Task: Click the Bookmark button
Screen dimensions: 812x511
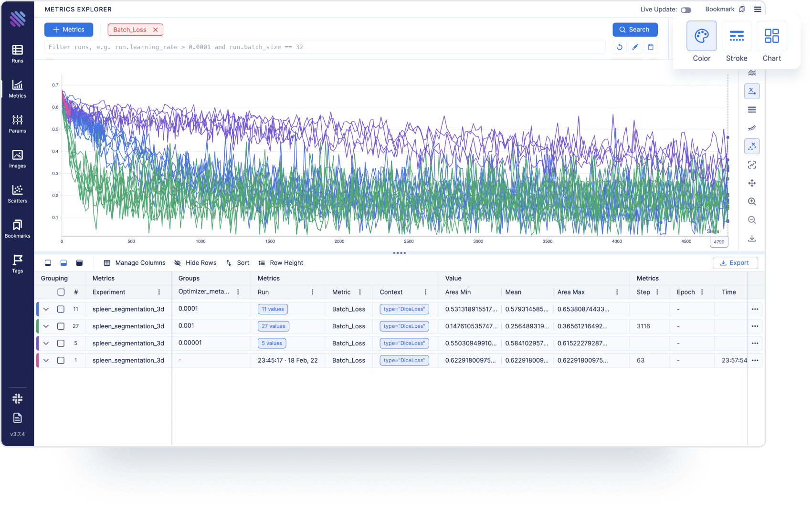Action: click(725, 10)
